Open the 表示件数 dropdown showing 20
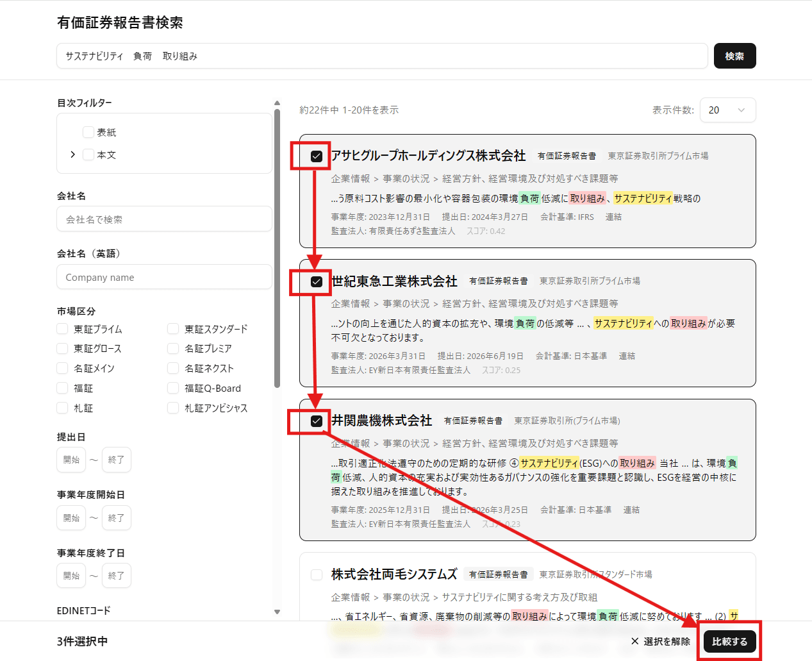The image size is (812, 661). point(728,110)
